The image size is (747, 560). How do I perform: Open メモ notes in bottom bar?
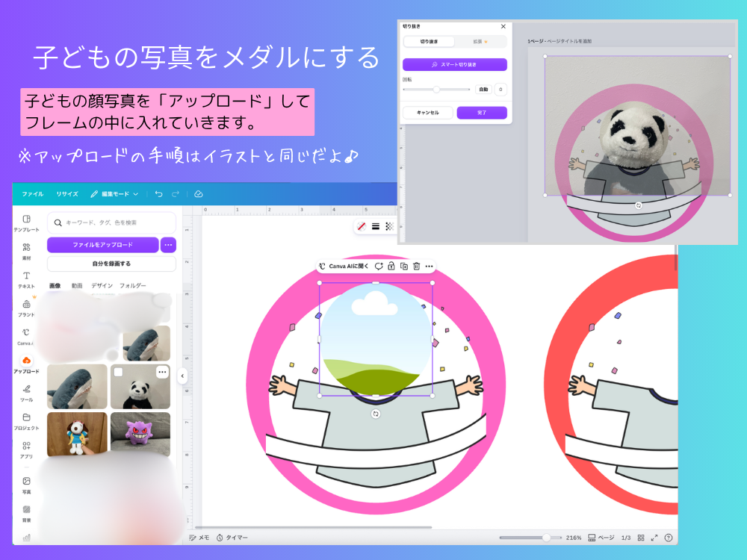(199, 538)
